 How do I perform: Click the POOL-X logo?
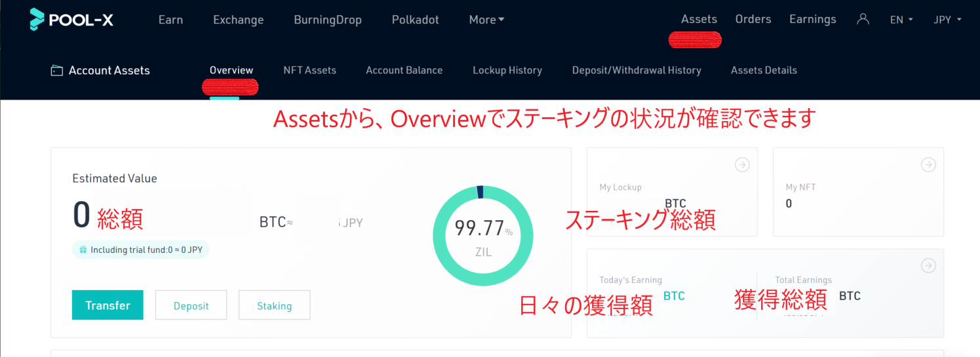pyautogui.click(x=71, y=20)
